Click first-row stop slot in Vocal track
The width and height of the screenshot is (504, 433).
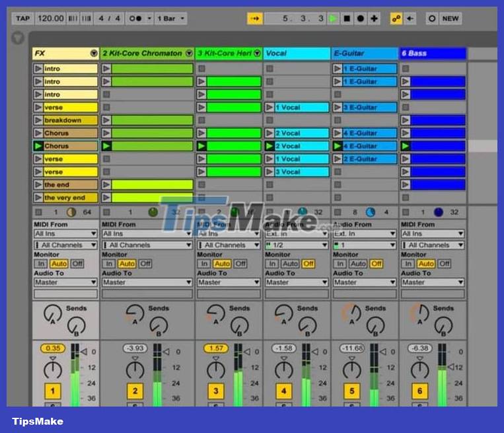tap(270, 69)
